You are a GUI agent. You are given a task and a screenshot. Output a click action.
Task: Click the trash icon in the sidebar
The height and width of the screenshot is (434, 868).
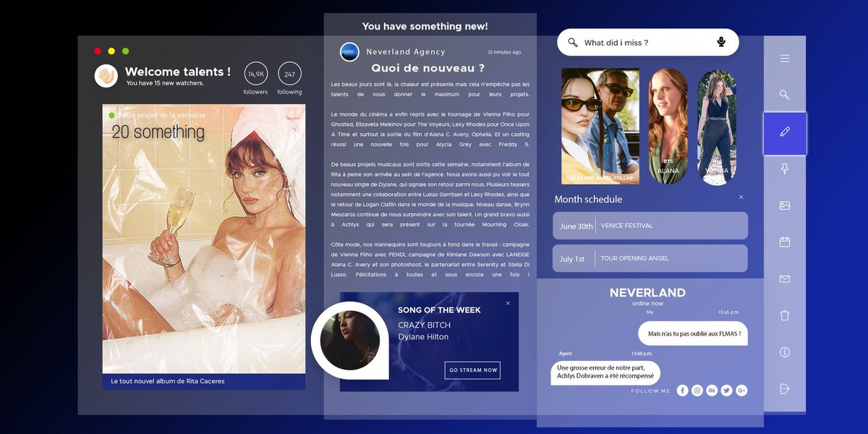[x=785, y=315]
